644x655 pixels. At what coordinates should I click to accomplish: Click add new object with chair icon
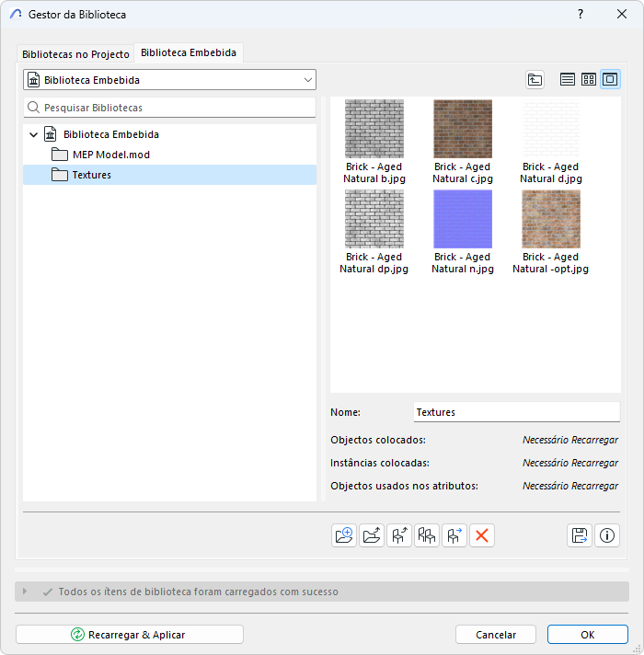coord(399,535)
